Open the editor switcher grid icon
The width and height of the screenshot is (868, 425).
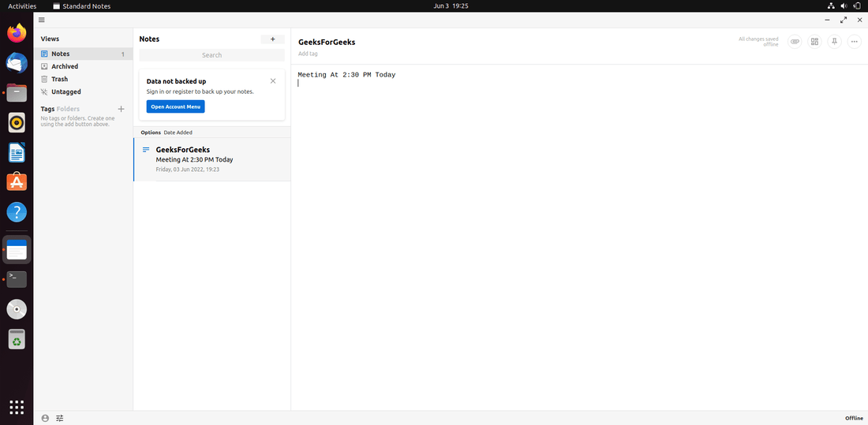click(814, 42)
